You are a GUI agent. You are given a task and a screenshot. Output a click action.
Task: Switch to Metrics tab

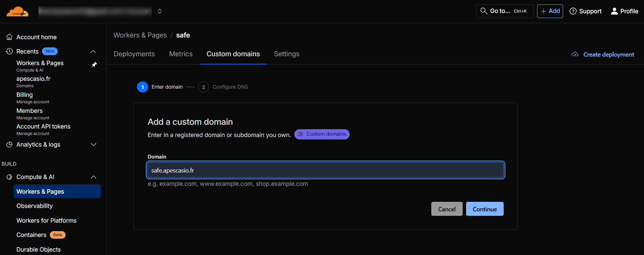coord(181,54)
